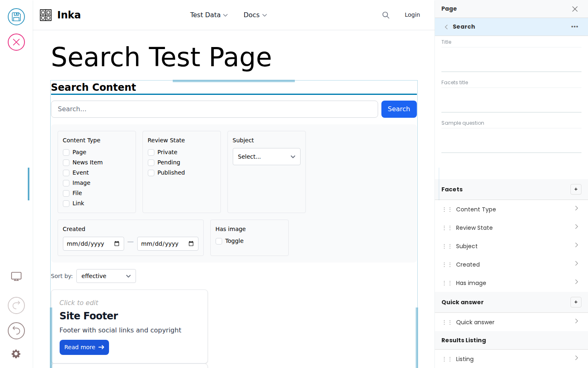This screenshot has height=368, width=588.
Task: Grab the drag handle for Content Type facet
Action: tap(447, 209)
